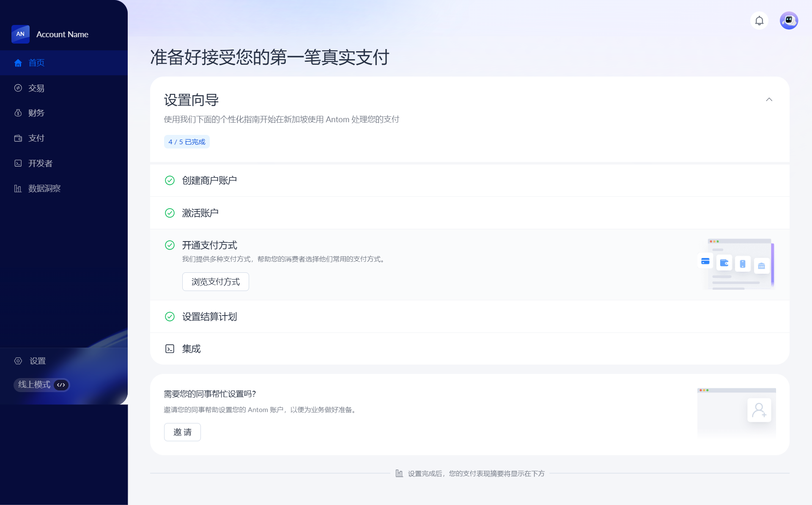Click the user avatar icon

(789, 20)
